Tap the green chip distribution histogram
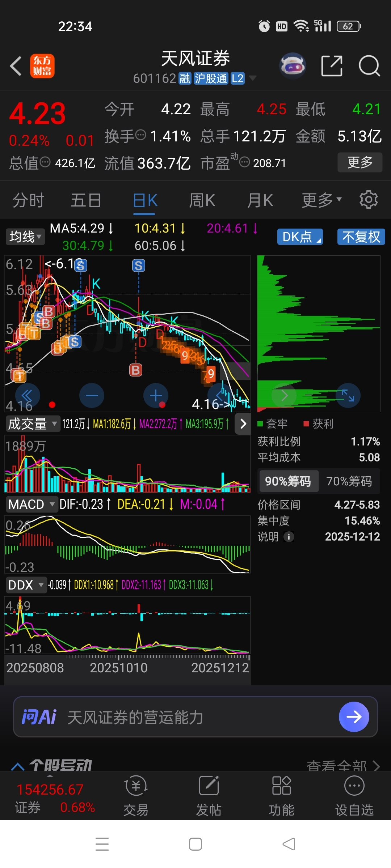 319,333
